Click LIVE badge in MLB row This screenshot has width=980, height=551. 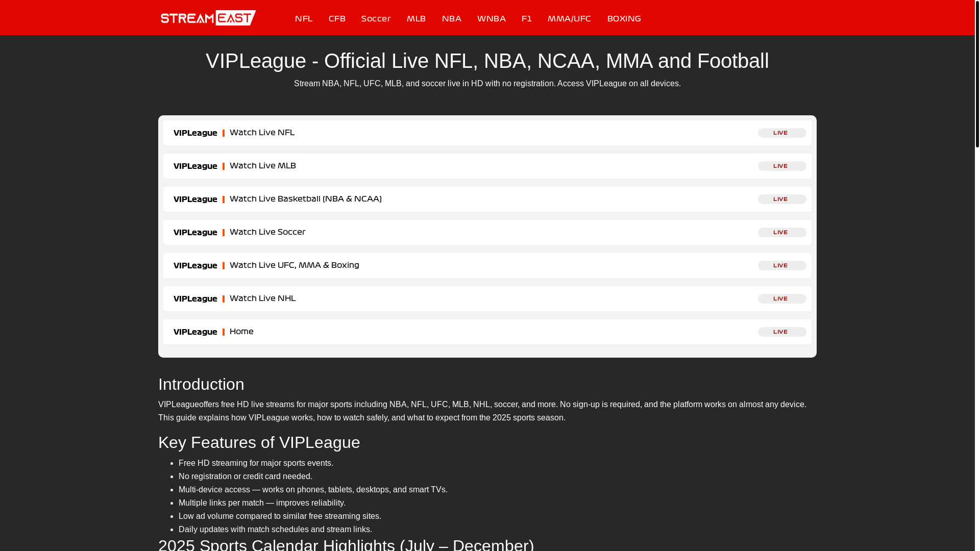pos(782,166)
